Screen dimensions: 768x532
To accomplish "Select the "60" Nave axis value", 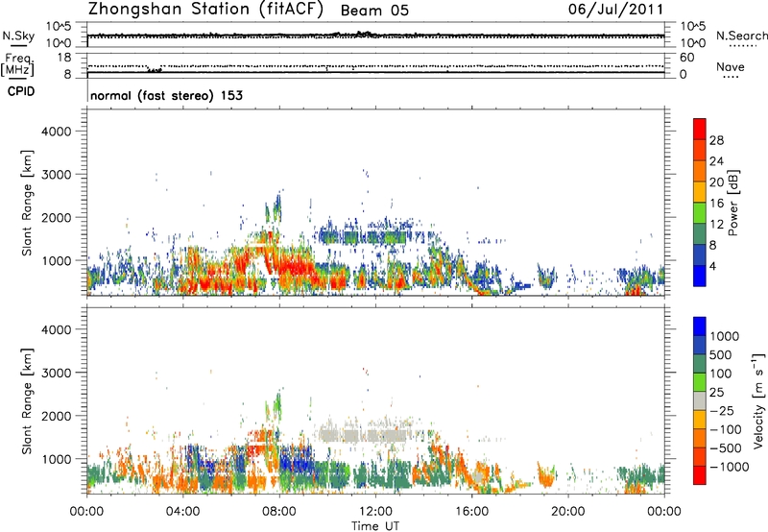I will click(687, 58).
